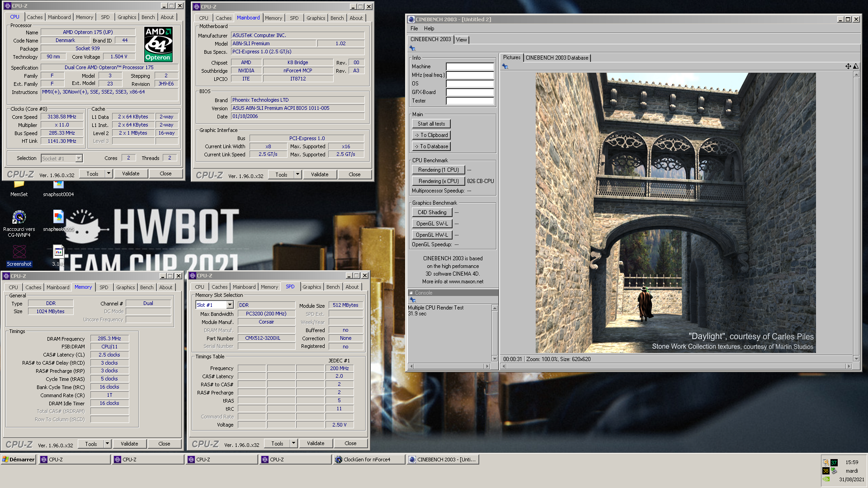The width and height of the screenshot is (868, 488).
Task: Open Tools dropdown arrow in SPD window
Action: click(293, 443)
